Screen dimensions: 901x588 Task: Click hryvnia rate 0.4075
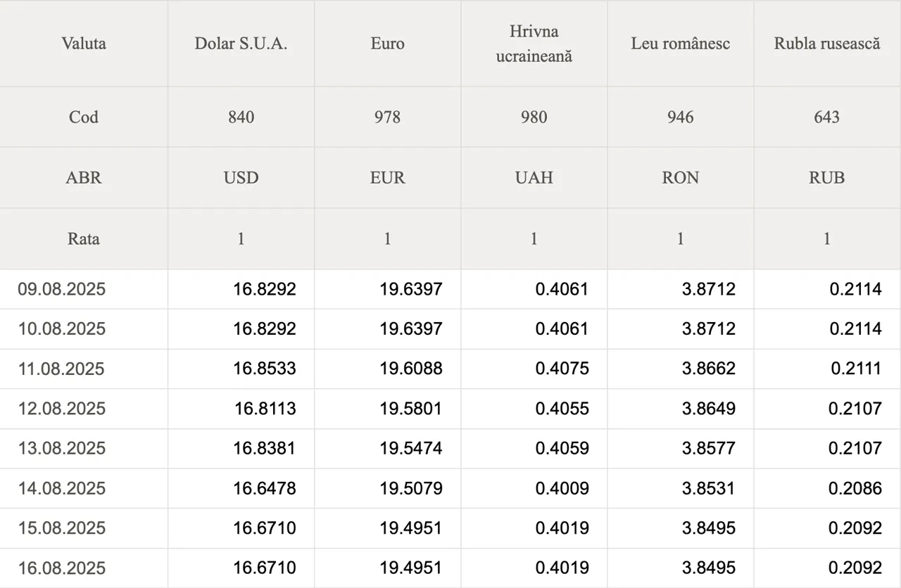562,369
